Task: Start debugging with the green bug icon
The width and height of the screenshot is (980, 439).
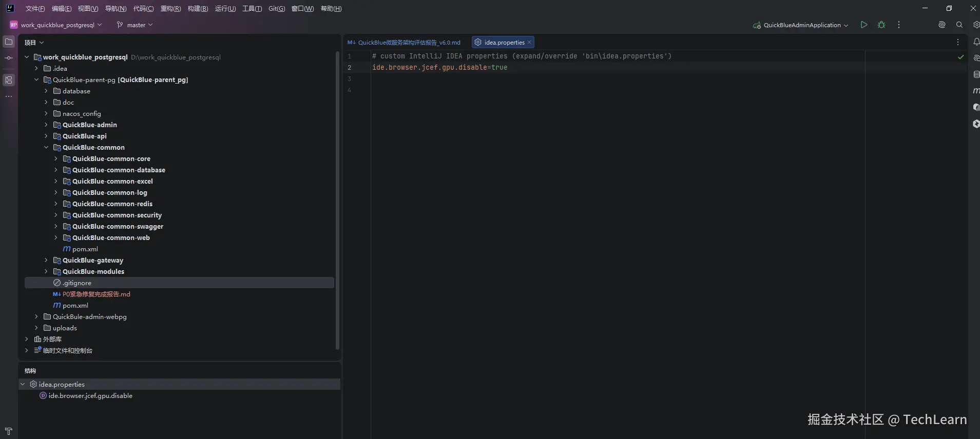Action: point(881,25)
